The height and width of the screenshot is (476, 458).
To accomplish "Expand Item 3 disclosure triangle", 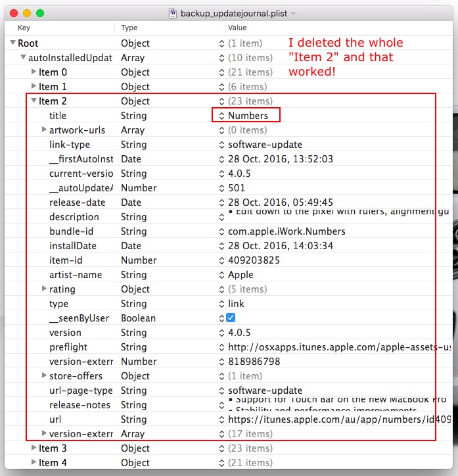I will tap(34, 448).
